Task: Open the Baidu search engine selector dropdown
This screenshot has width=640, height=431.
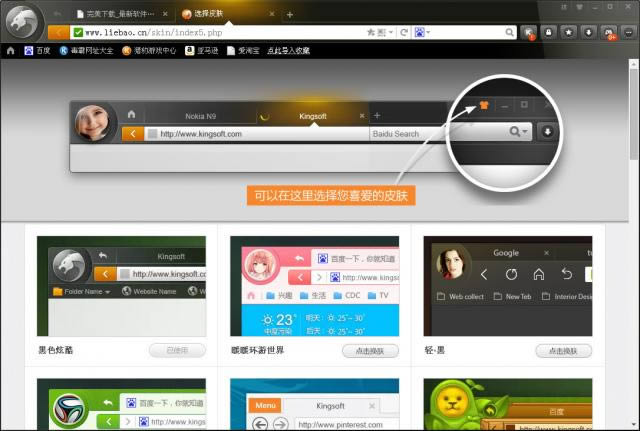Action: [x=422, y=32]
